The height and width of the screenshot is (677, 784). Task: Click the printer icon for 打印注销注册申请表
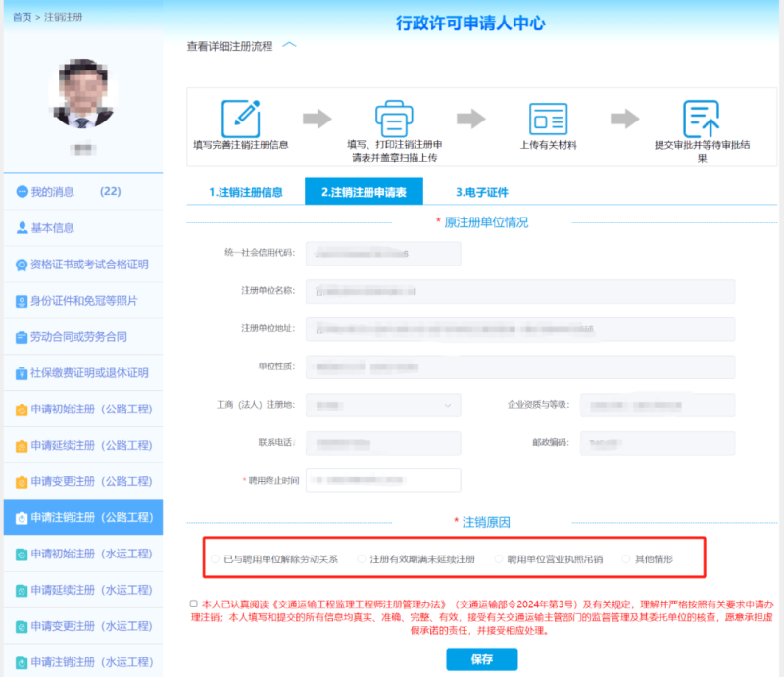click(394, 119)
